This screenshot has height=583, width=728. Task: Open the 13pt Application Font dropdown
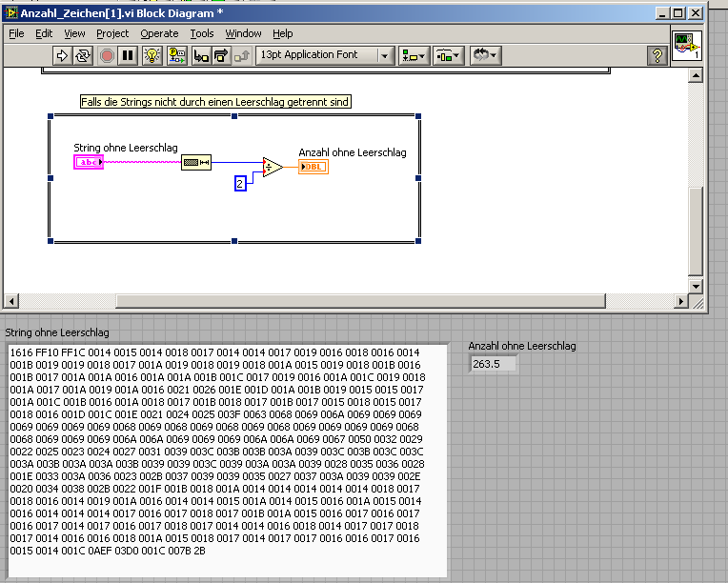[324, 55]
